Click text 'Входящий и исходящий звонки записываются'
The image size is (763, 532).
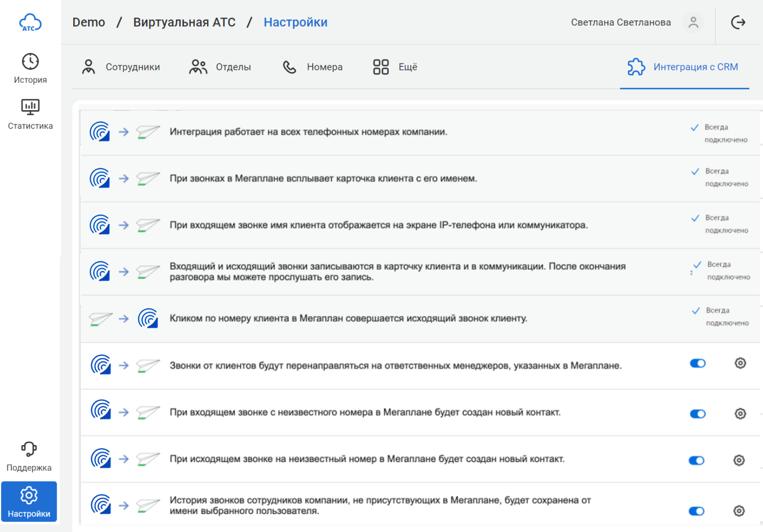(x=397, y=271)
